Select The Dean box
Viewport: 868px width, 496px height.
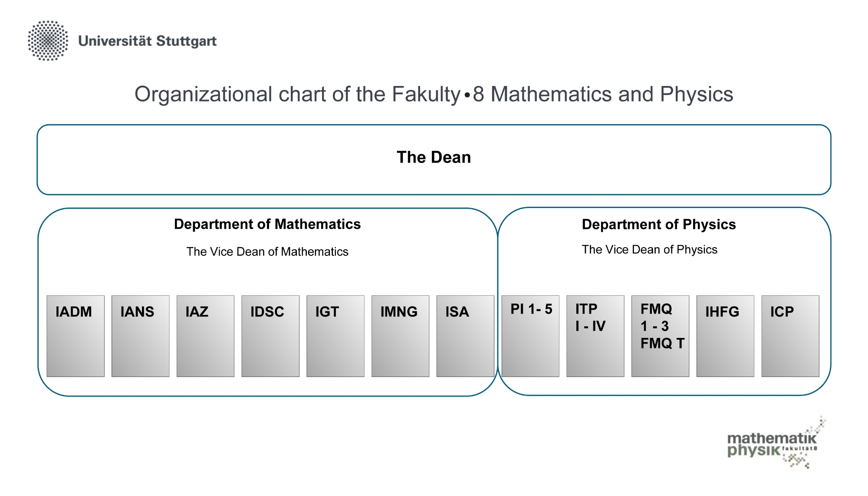[x=434, y=159]
